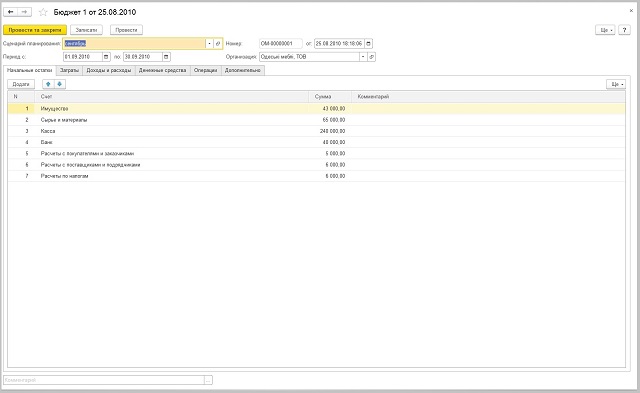Image resolution: width=640 pixels, height=393 pixels.
Task: Click the forward navigation arrow
Action: click(x=24, y=12)
